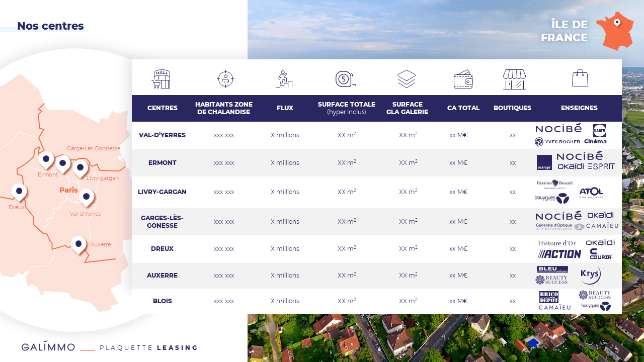Select Okaïdi logo in the Ermont row
Image resolution: width=644 pixels, height=362 pixels.
(x=571, y=166)
